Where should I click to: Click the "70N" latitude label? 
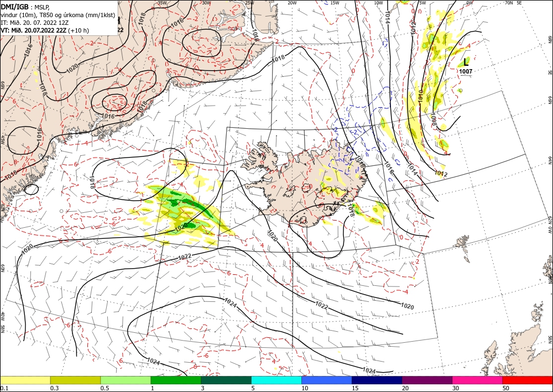pyautogui.click(x=509, y=3)
